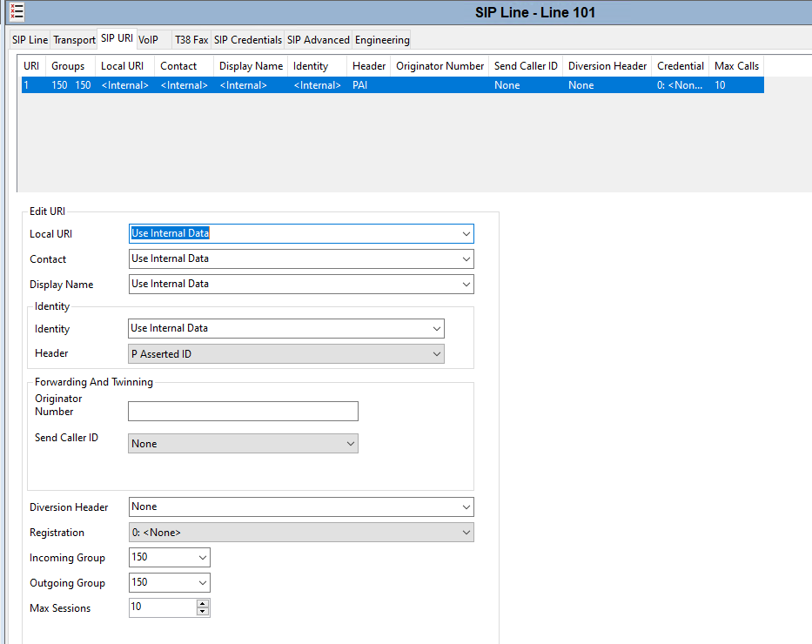
Task: Switch to the SIP Line tab
Action: (x=30, y=40)
